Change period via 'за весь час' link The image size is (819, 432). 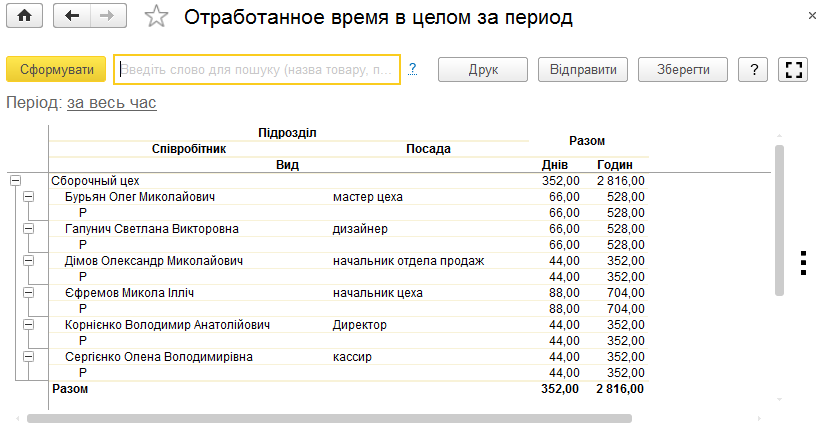(x=112, y=103)
